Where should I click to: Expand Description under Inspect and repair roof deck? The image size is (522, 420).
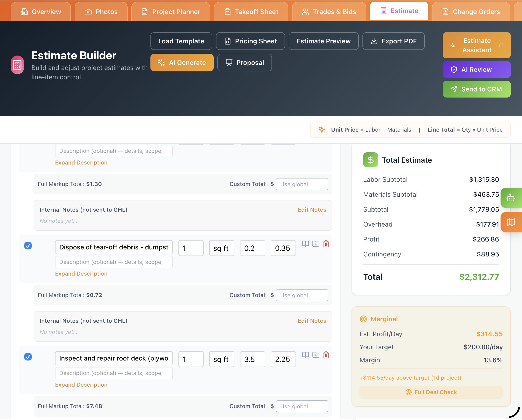(81, 385)
